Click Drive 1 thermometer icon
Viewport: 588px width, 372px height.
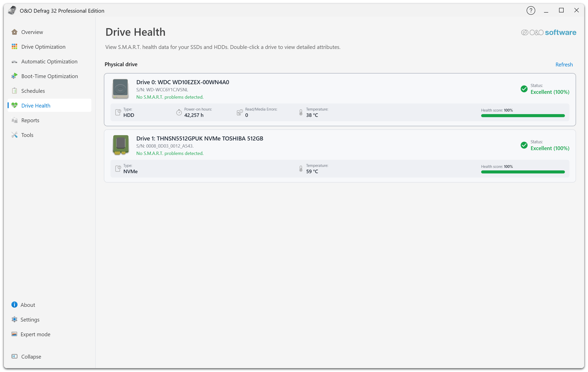301,169
